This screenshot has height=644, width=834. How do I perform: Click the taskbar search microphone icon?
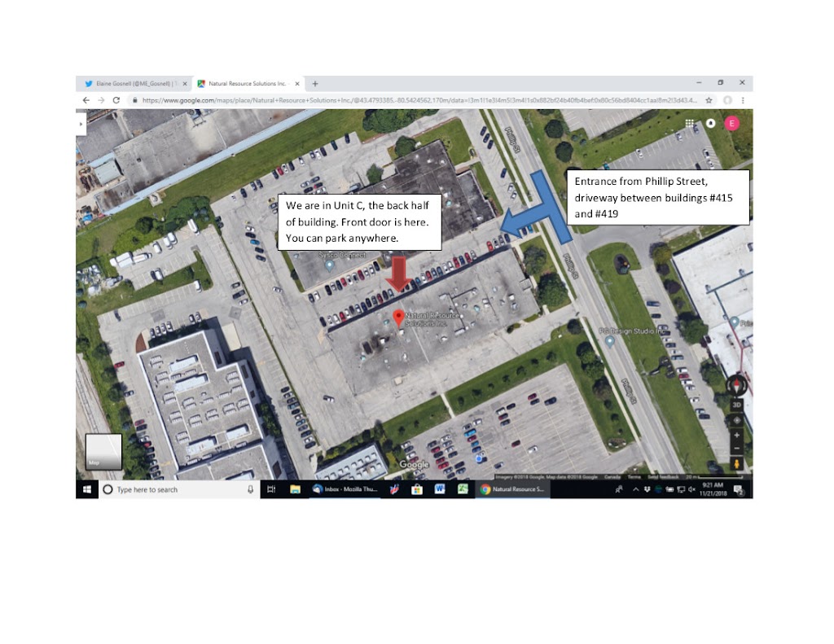click(x=251, y=489)
